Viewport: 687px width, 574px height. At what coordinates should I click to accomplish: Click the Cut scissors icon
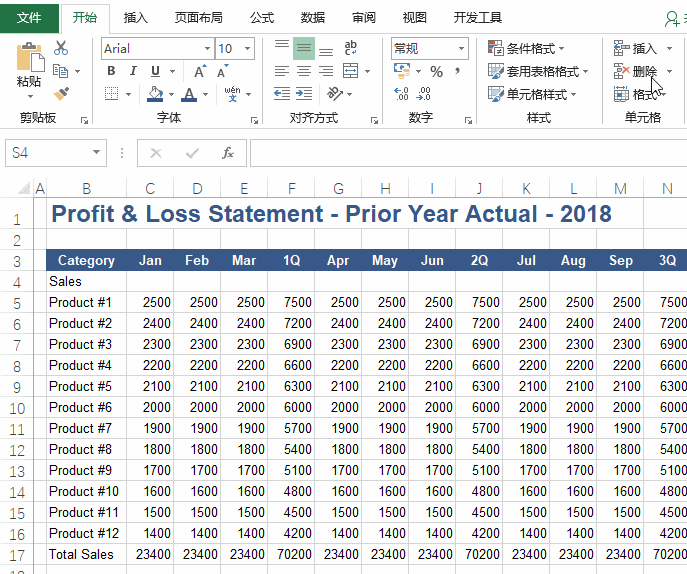[x=61, y=48]
